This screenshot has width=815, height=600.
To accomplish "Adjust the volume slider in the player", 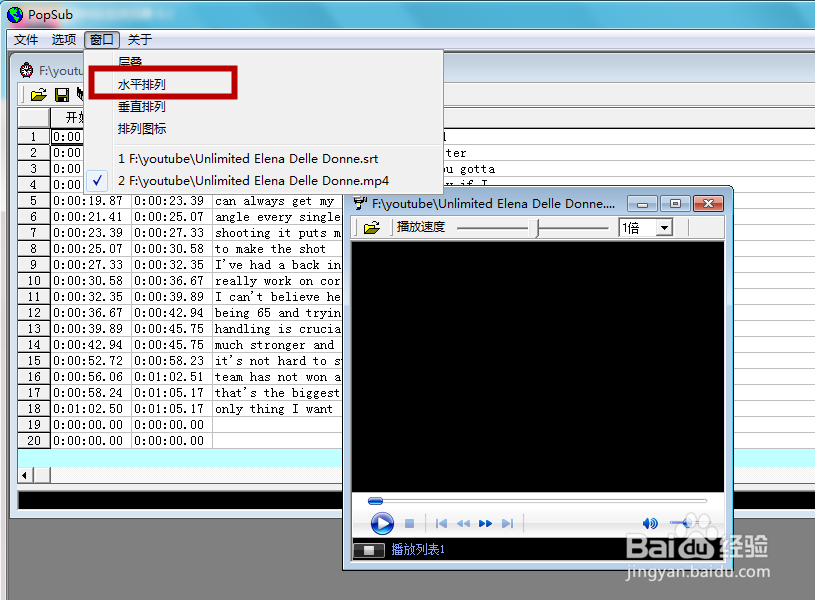I will coord(687,523).
